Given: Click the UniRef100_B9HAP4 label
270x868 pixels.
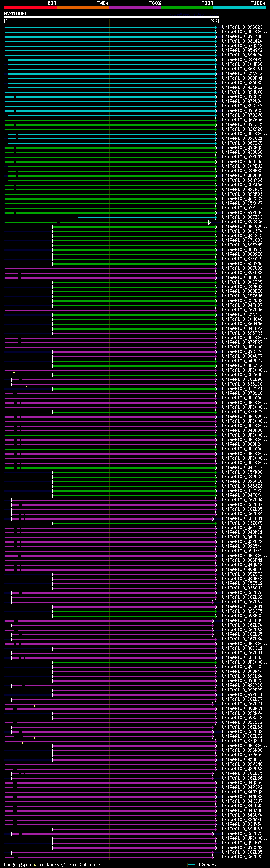Looking at the screenshot, I should point(242,55).
